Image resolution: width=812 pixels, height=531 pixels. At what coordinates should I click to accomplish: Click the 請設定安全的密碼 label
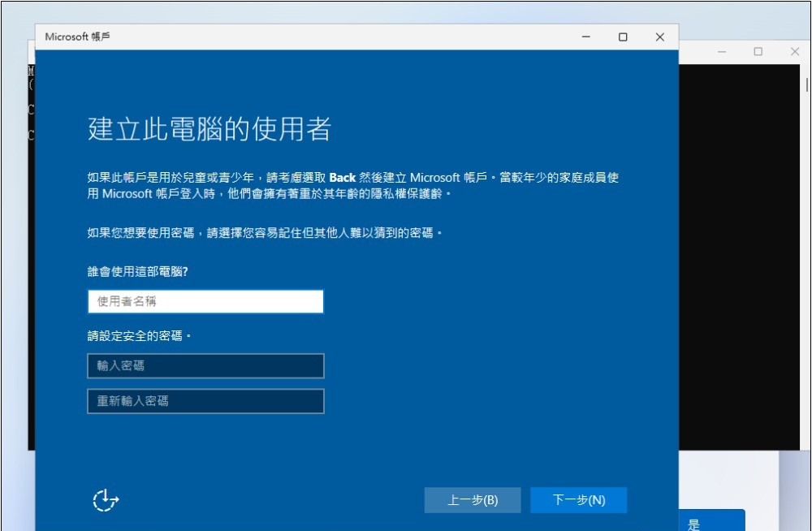click(139, 335)
